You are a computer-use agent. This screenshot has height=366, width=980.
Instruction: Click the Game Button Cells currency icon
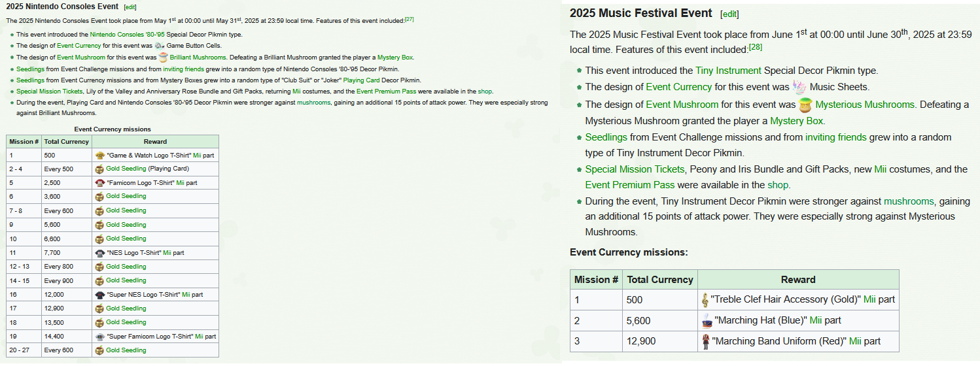point(160,46)
